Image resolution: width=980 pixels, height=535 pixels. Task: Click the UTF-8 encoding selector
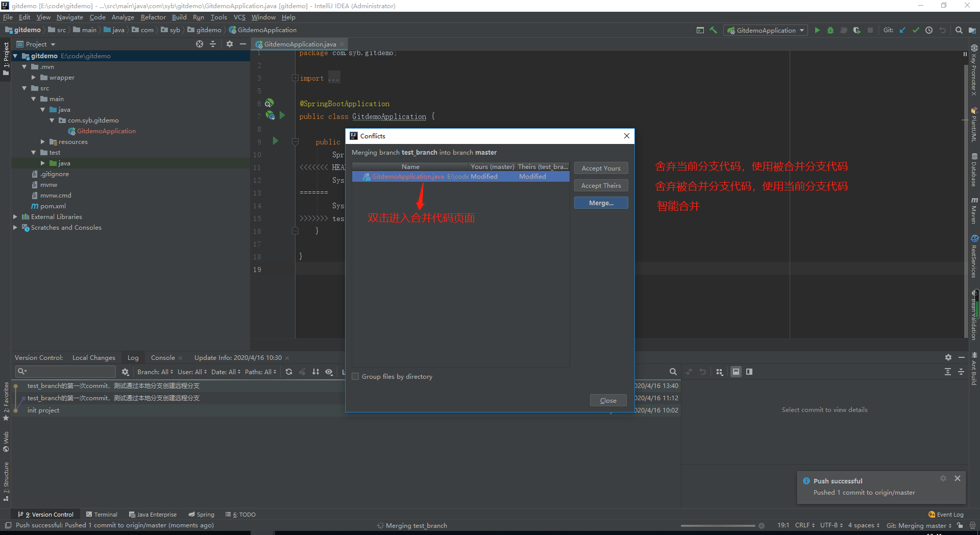(x=831, y=525)
